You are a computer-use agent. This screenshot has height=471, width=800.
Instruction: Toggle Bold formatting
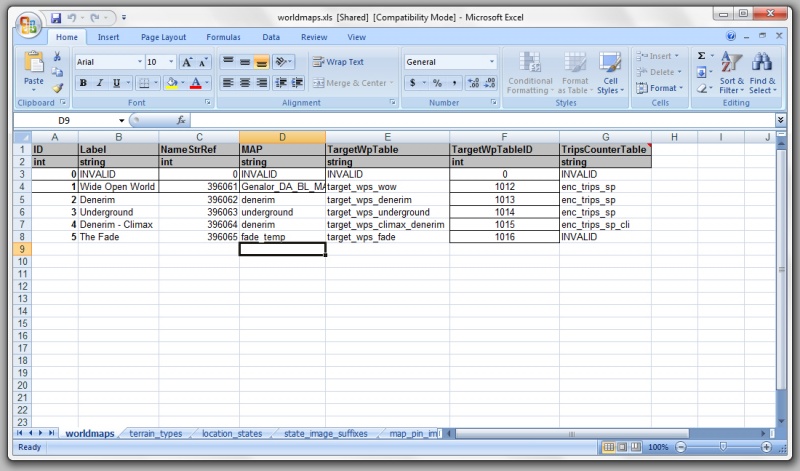pos(83,83)
